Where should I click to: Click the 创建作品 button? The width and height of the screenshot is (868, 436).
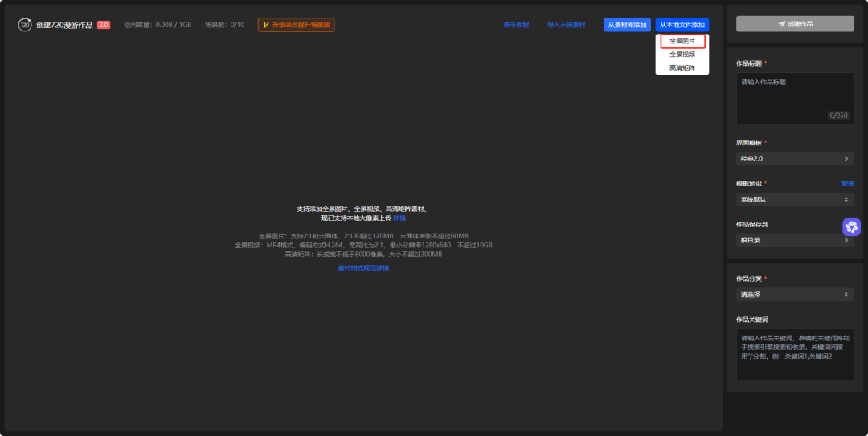tap(795, 24)
